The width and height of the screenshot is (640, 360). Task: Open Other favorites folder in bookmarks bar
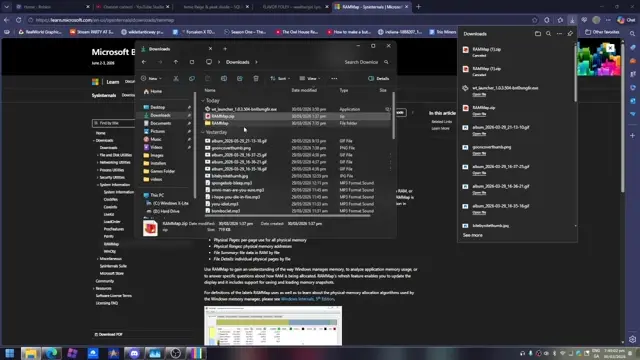point(602,32)
